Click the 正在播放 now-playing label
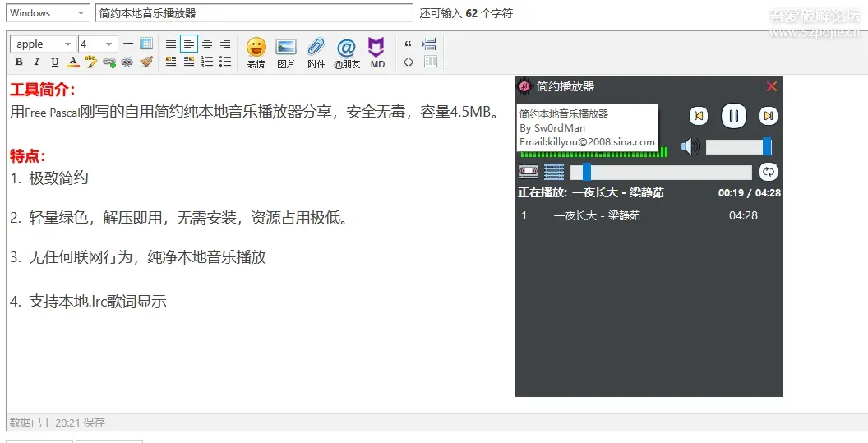 (542, 192)
